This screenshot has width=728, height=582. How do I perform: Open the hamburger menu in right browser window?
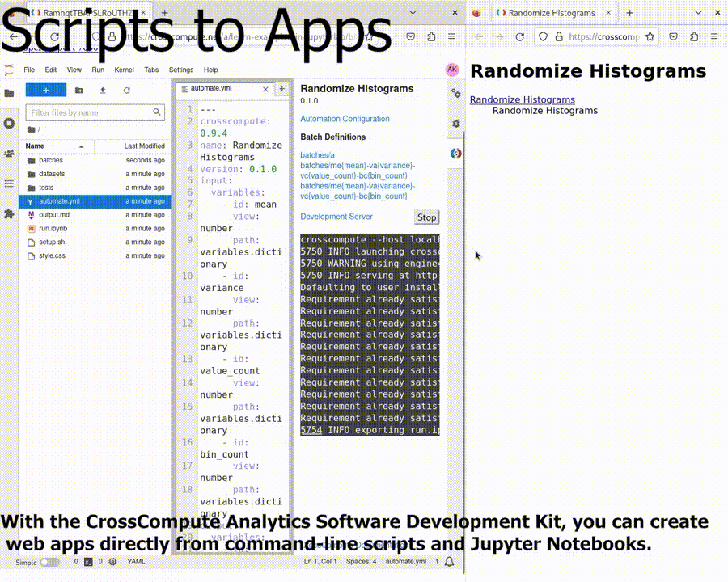tap(714, 36)
